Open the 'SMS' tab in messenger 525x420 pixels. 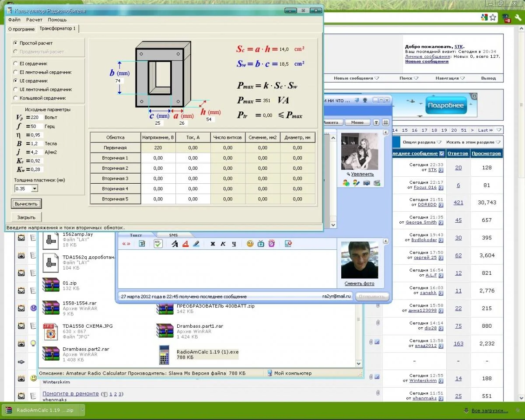174,235
